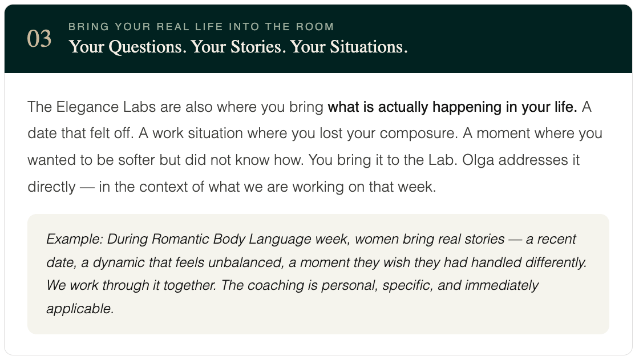Click the phrase "wanted to be softer"
This screenshot has width=639, height=364.
click(x=91, y=160)
